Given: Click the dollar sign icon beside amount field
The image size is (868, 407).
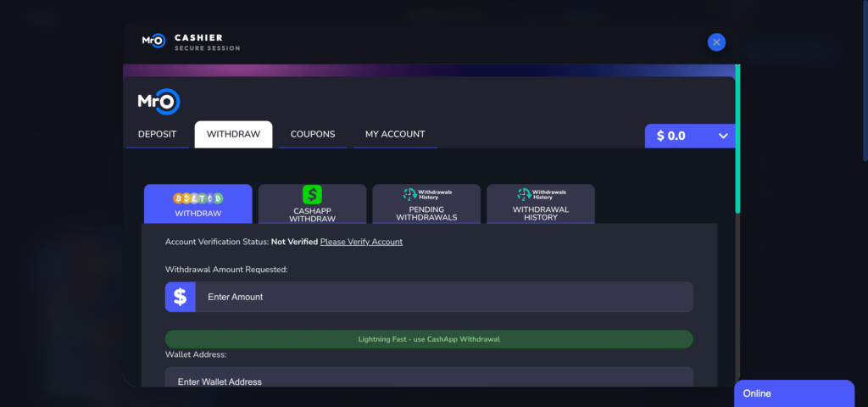Looking at the screenshot, I should (x=181, y=297).
